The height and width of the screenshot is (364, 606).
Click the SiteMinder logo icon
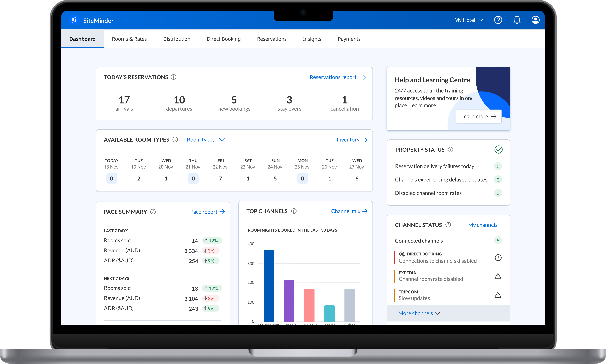[74, 20]
